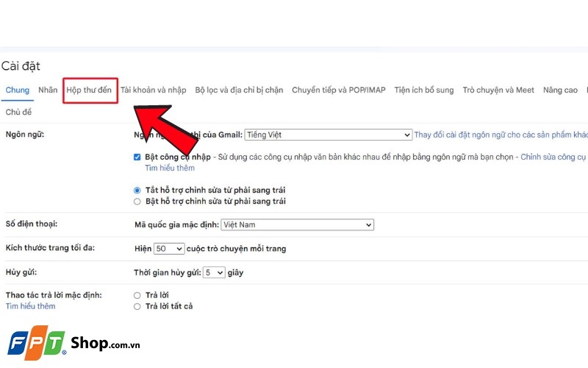The height and width of the screenshot is (368, 588).
Task: Select Chuyển tiếp và POP/IMAP tab
Action: (x=339, y=90)
